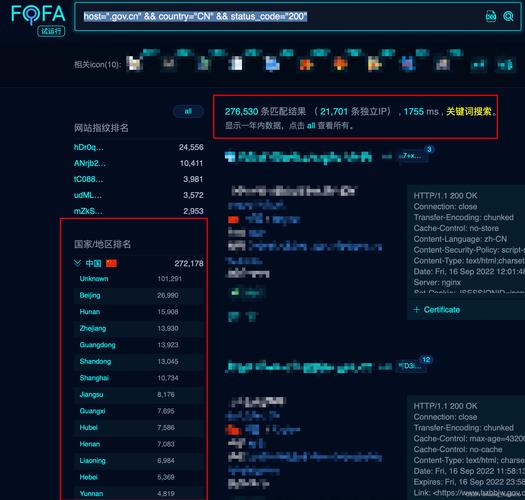Click the 试运行 badge under the logo
The width and height of the screenshot is (525, 500).
51,31
